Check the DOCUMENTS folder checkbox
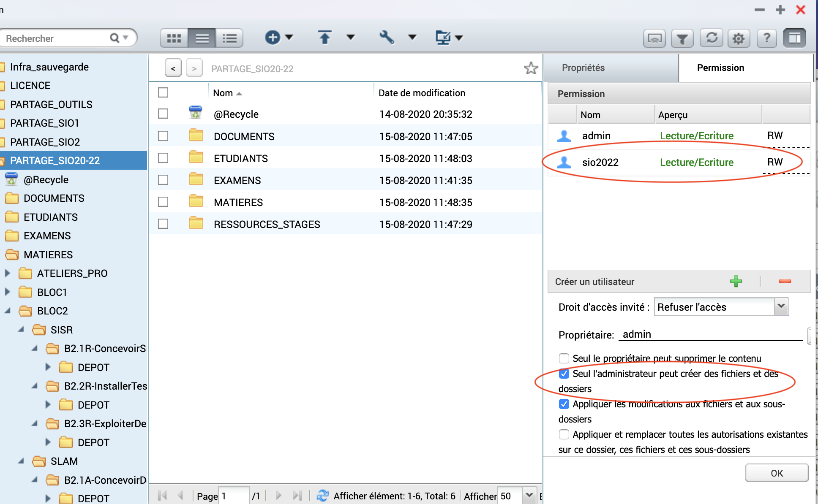This screenshot has height=504, width=818. [x=163, y=136]
